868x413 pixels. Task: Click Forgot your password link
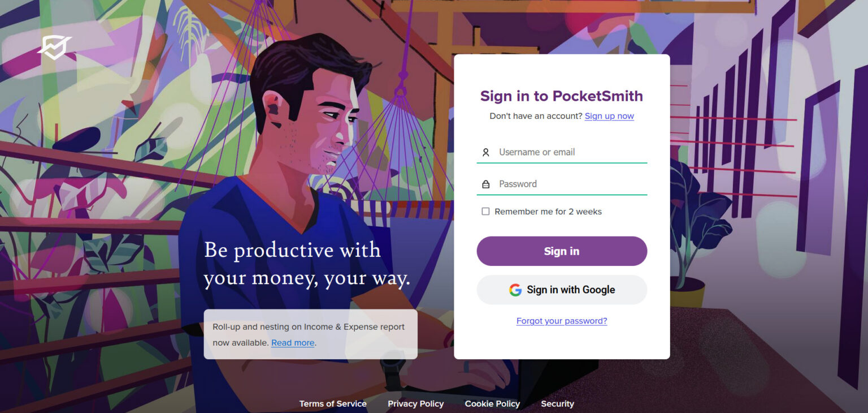click(x=561, y=321)
